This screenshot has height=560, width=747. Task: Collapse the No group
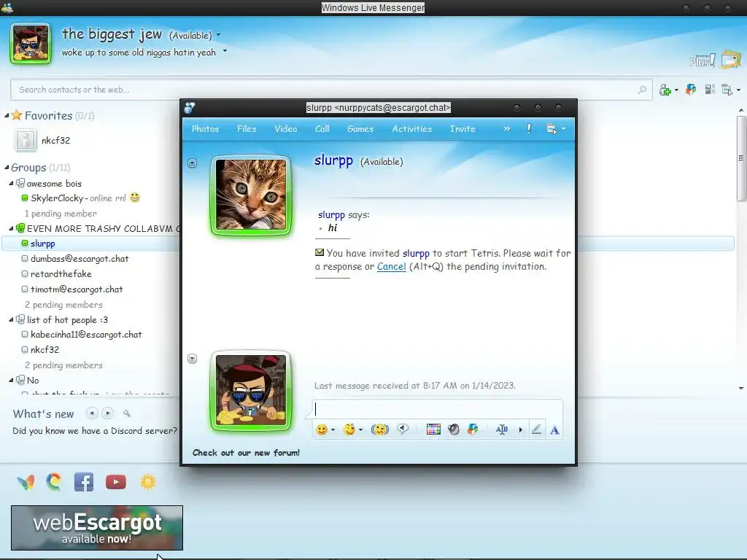[11, 380]
